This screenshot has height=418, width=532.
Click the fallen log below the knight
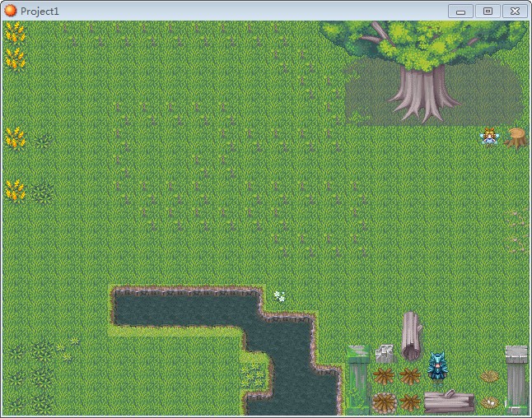[x=449, y=401]
